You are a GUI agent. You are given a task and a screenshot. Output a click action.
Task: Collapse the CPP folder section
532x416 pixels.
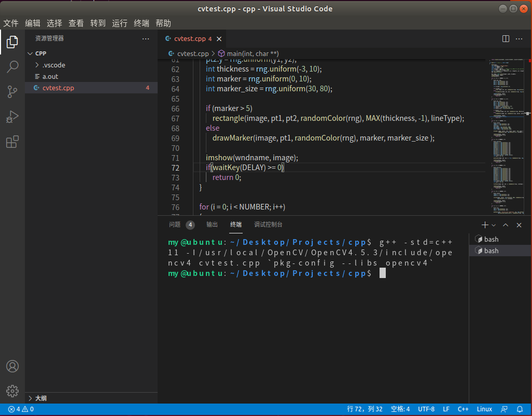pos(30,53)
